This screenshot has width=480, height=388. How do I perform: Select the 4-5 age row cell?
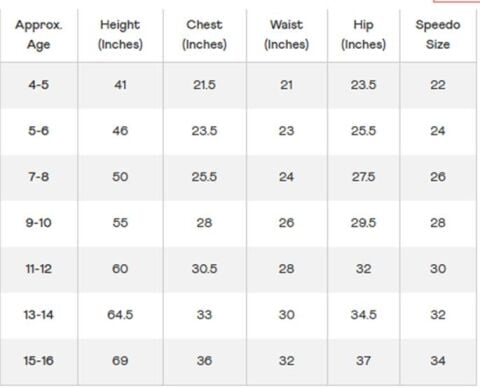point(39,85)
